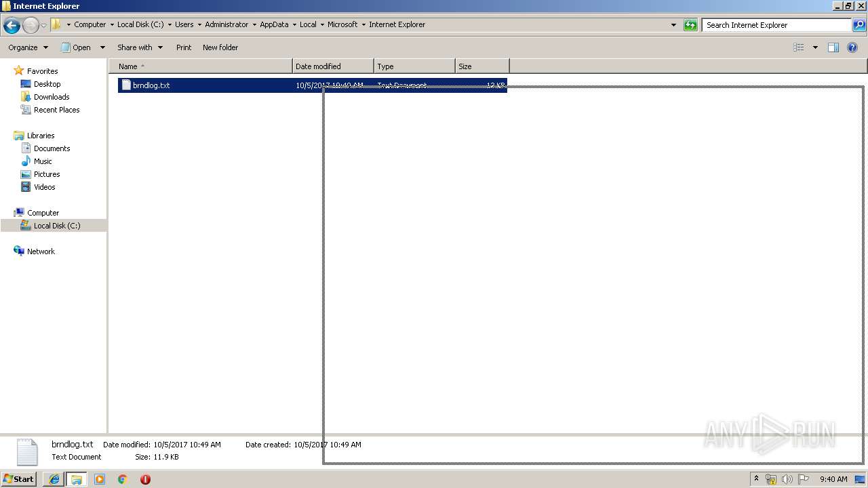Click the Forward navigation arrow
This screenshot has width=868, height=488.
pos(31,26)
